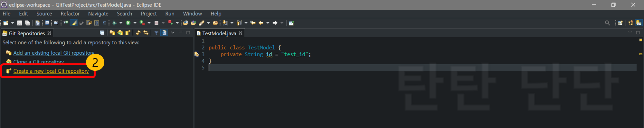The width and height of the screenshot is (644, 128).
Task: Toggle Hierarchical Branch Layout icon
Action: pyautogui.click(x=156, y=33)
